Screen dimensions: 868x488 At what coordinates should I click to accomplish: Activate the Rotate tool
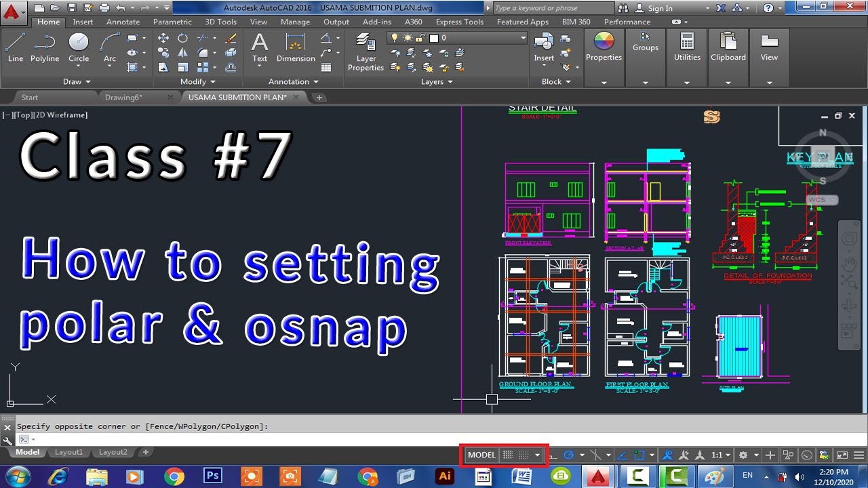[182, 38]
